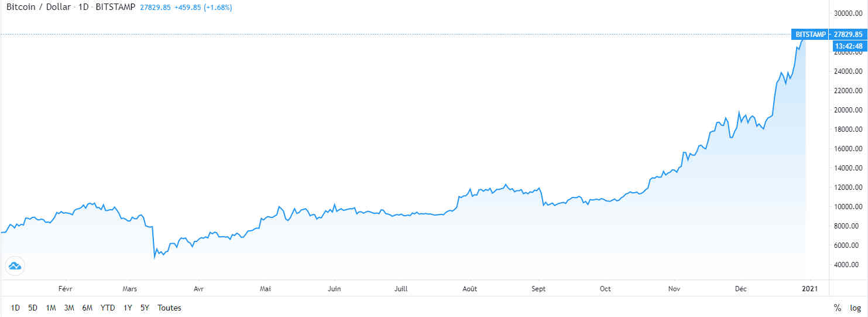Show all data with Toutes button

169,308
